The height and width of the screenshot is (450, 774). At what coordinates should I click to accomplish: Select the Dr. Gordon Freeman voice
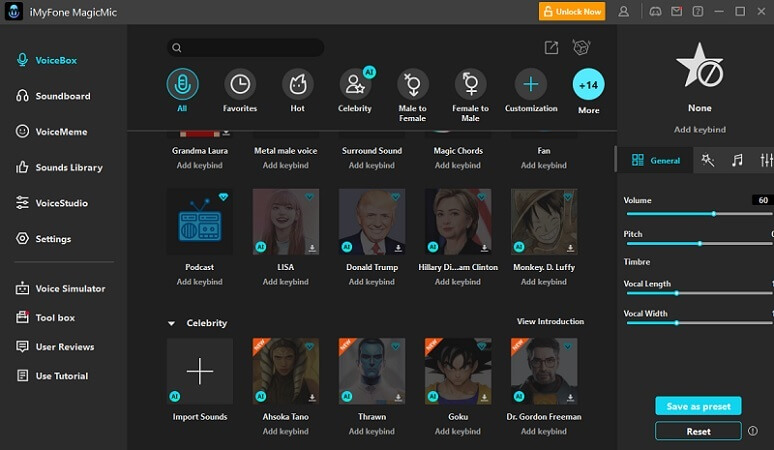[544, 371]
